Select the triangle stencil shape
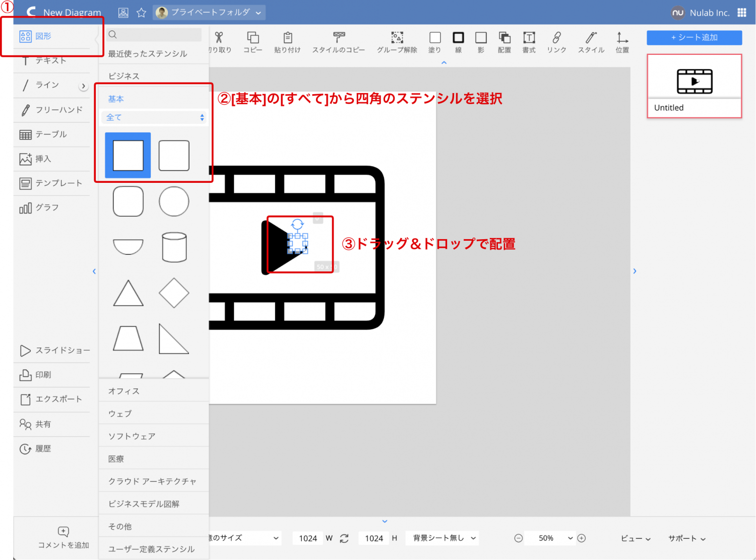The width and height of the screenshot is (756, 560). point(128,294)
